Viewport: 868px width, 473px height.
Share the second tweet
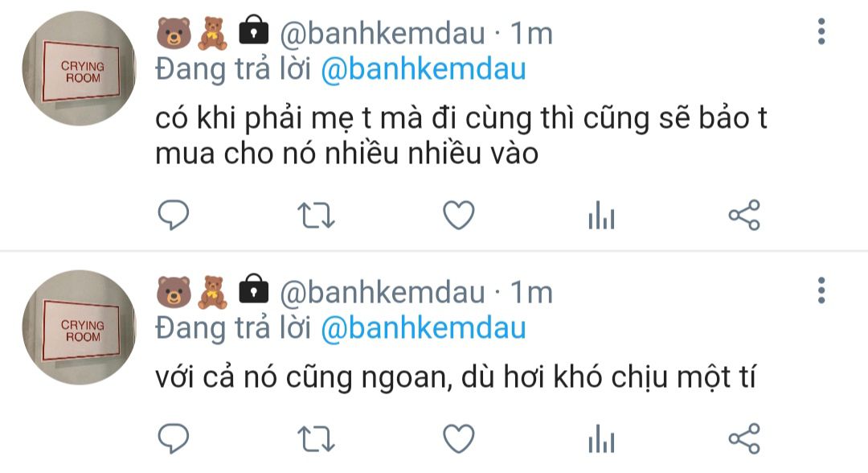[744, 438]
